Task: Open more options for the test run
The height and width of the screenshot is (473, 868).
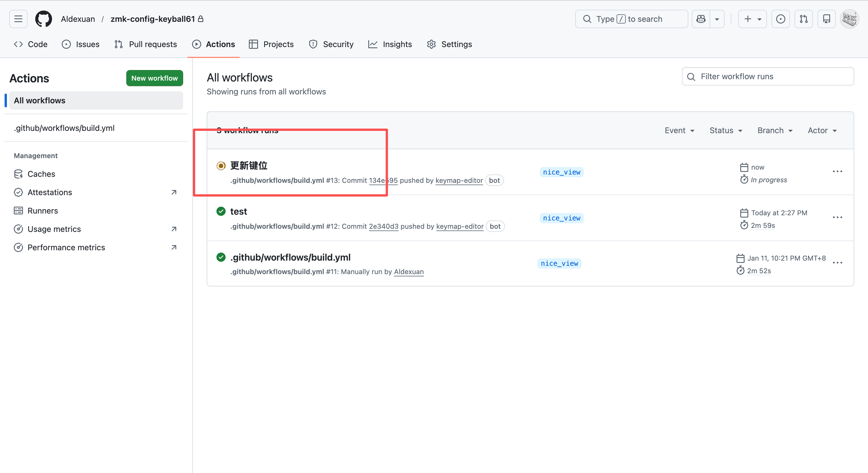Action: tap(837, 217)
